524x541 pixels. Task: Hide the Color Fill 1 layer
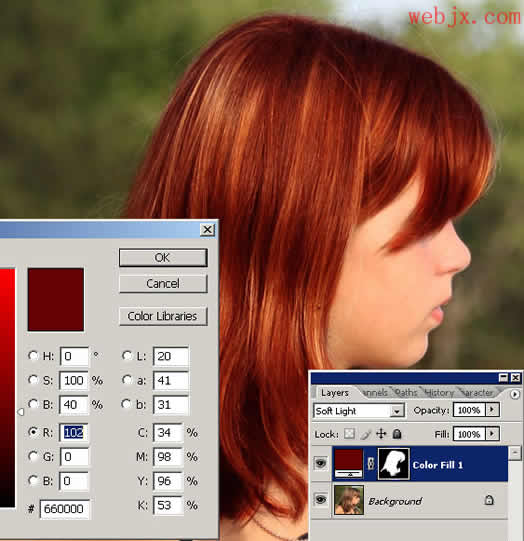[x=320, y=463]
